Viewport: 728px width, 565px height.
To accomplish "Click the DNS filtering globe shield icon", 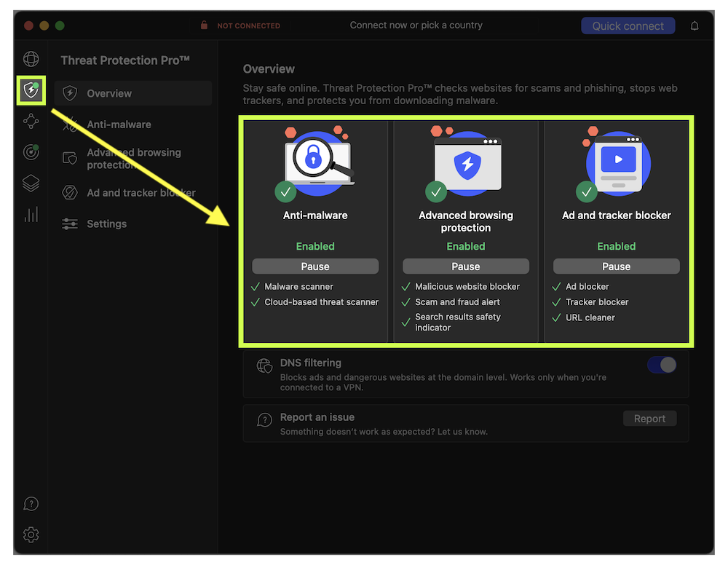I will 265,366.
